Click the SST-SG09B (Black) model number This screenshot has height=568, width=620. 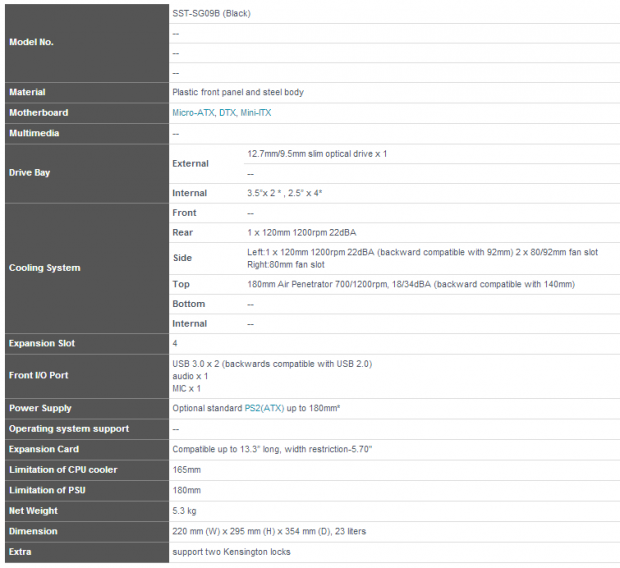(x=211, y=13)
